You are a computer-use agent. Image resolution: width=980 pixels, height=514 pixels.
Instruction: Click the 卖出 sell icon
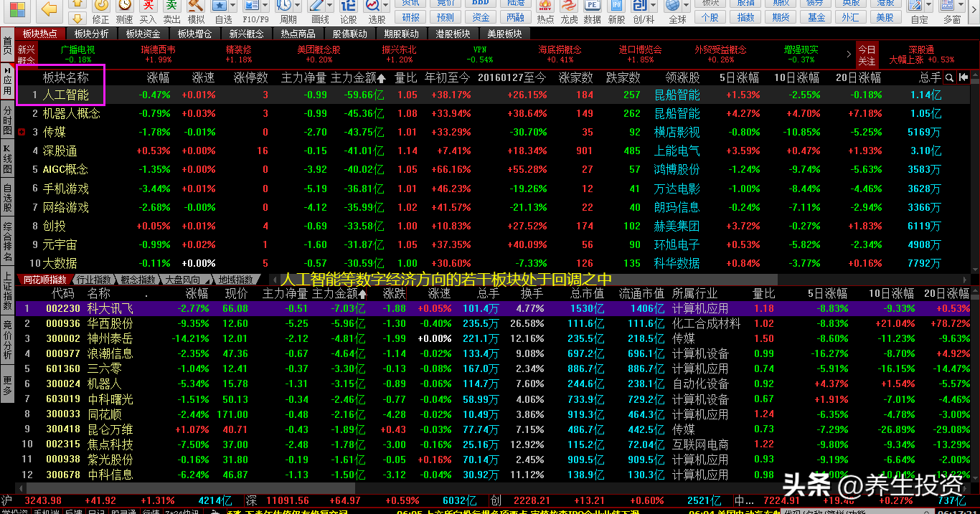tap(171, 6)
